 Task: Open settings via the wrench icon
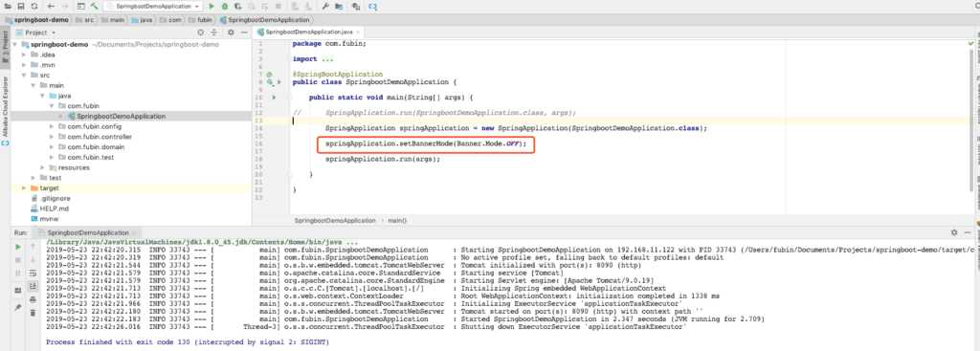click(325, 7)
